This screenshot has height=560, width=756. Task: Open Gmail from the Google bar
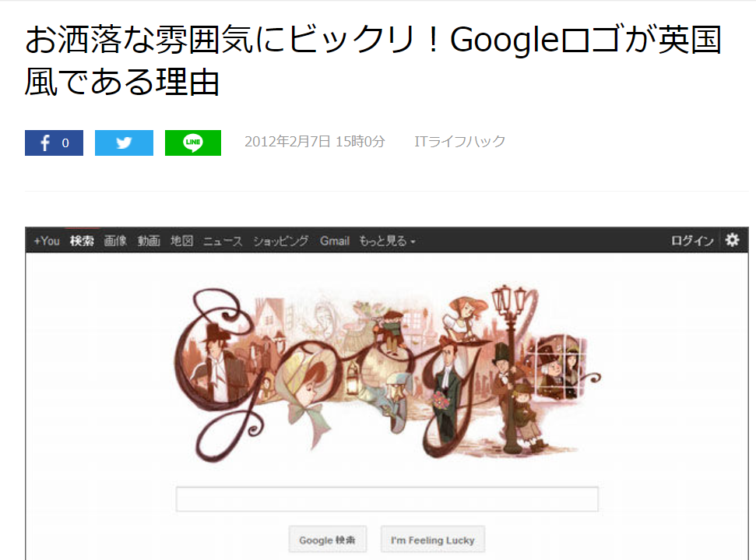tap(335, 241)
